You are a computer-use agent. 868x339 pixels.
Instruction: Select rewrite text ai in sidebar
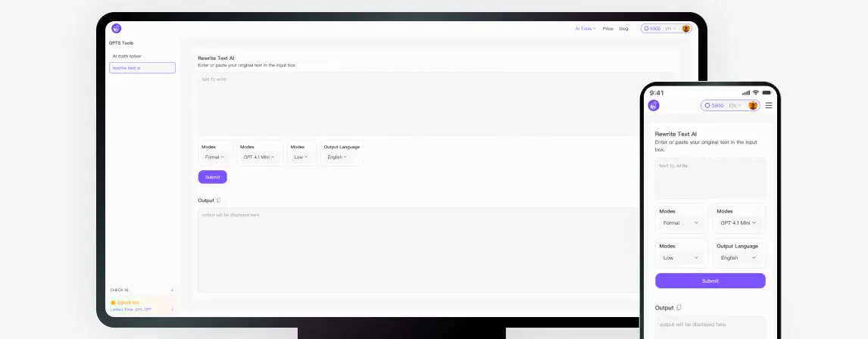(x=142, y=68)
